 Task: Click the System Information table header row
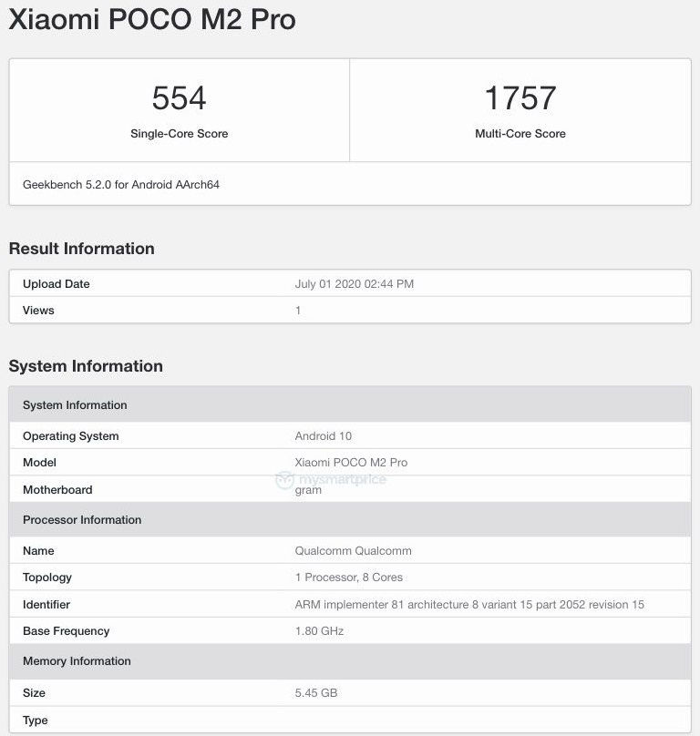[x=350, y=404]
